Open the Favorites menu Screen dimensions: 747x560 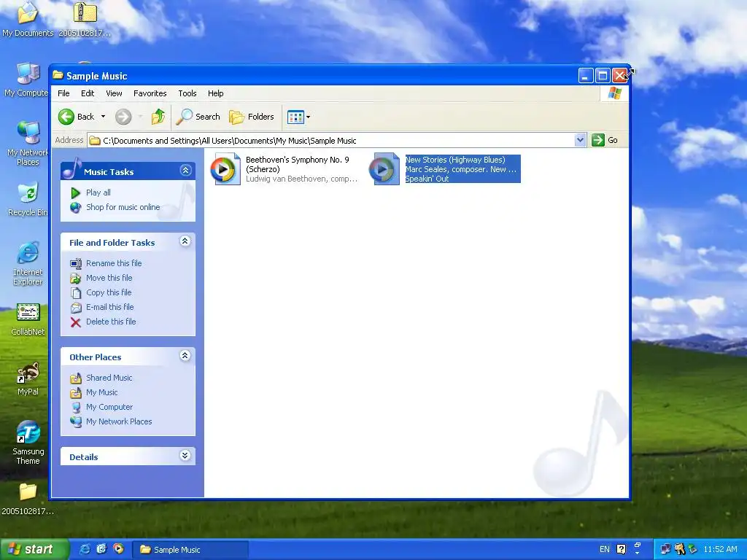150,93
